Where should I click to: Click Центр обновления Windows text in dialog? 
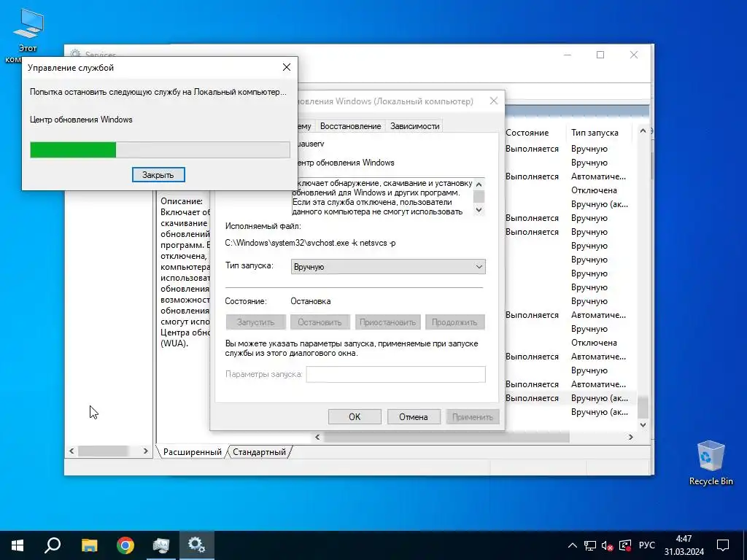tap(81, 120)
